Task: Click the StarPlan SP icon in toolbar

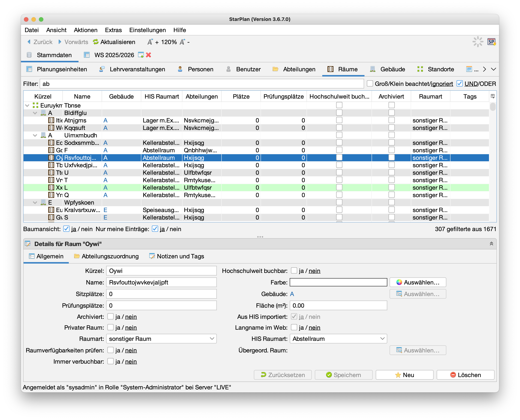Action: coord(491,42)
